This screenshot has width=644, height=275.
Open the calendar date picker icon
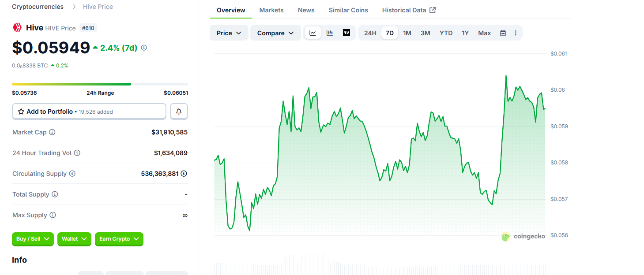pos(503,33)
